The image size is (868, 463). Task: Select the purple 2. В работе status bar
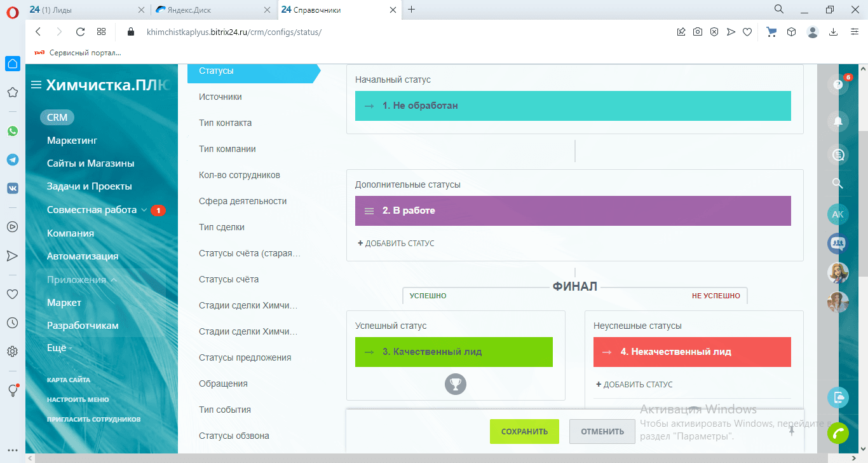coord(573,211)
